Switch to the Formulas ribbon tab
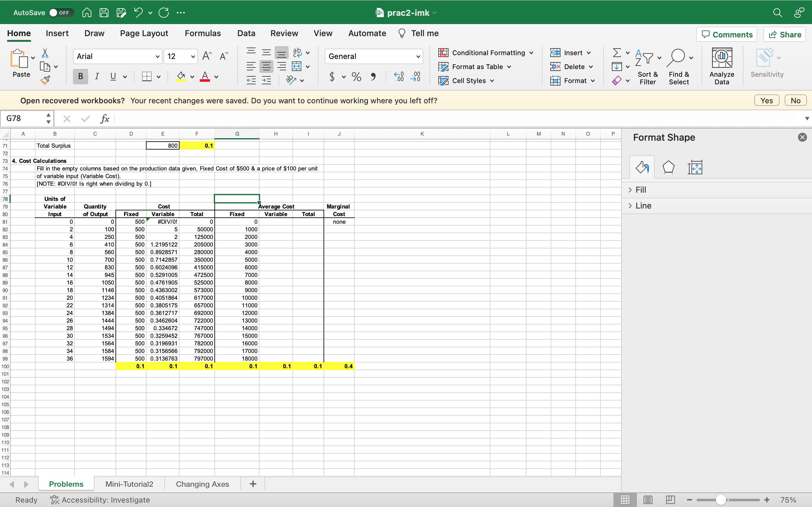The height and width of the screenshot is (507, 812). (x=203, y=33)
